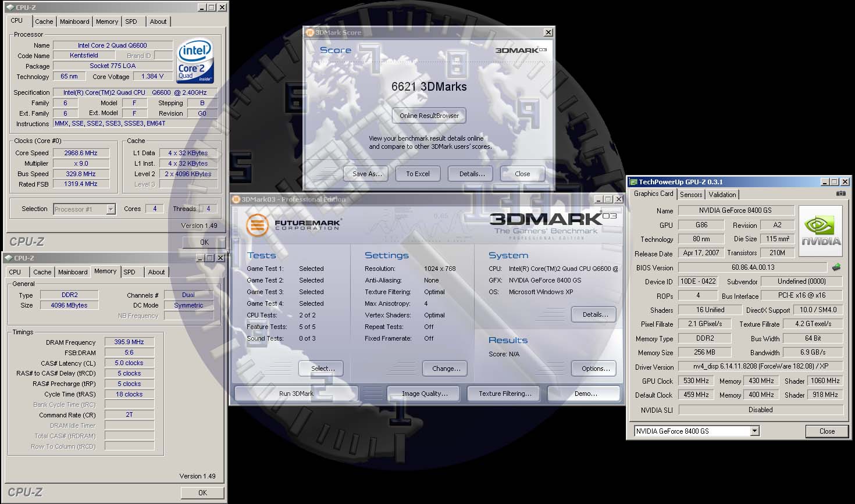Select the About tab in top CPU-Z

(158, 22)
